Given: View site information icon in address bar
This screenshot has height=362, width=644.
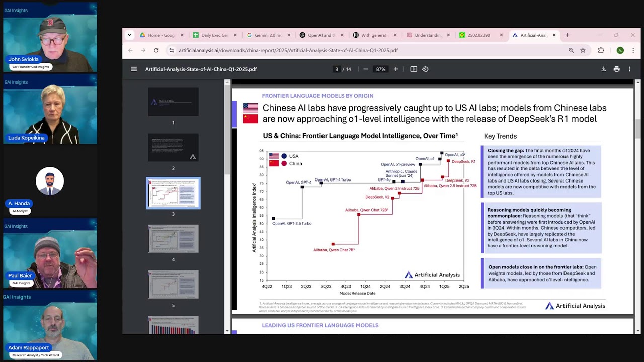Looking at the screenshot, I should [172, 50].
